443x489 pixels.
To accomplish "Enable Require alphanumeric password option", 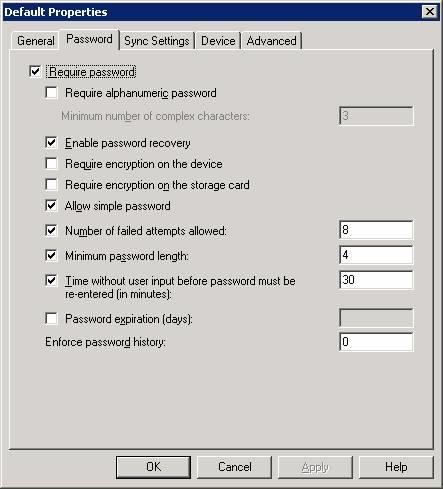I will point(51,93).
